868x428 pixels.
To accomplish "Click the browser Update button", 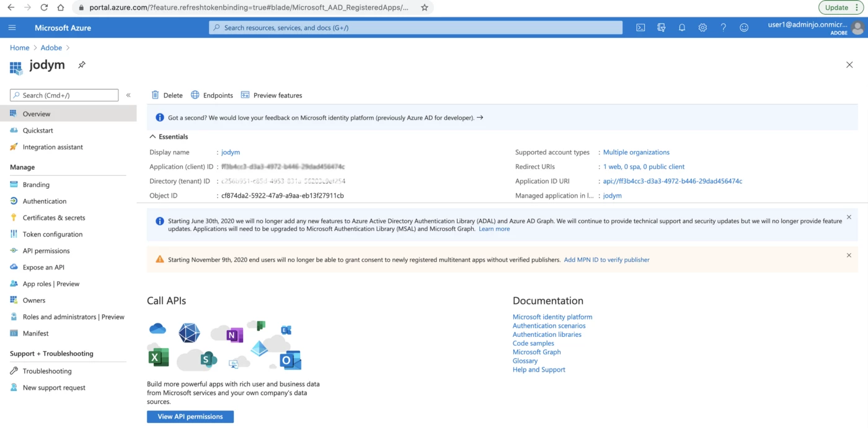I will point(841,7).
